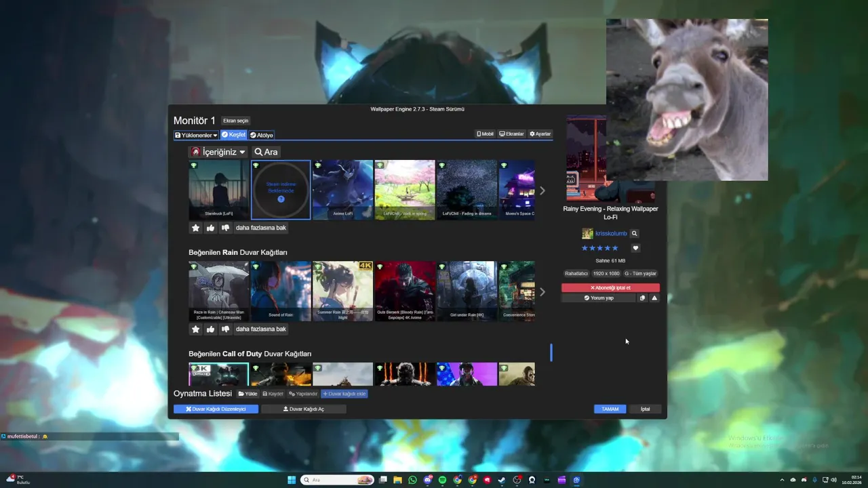The width and height of the screenshot is (868, 488).
Task: Thumbs down the Rain wallpapers row
Action: pos(225,329)
